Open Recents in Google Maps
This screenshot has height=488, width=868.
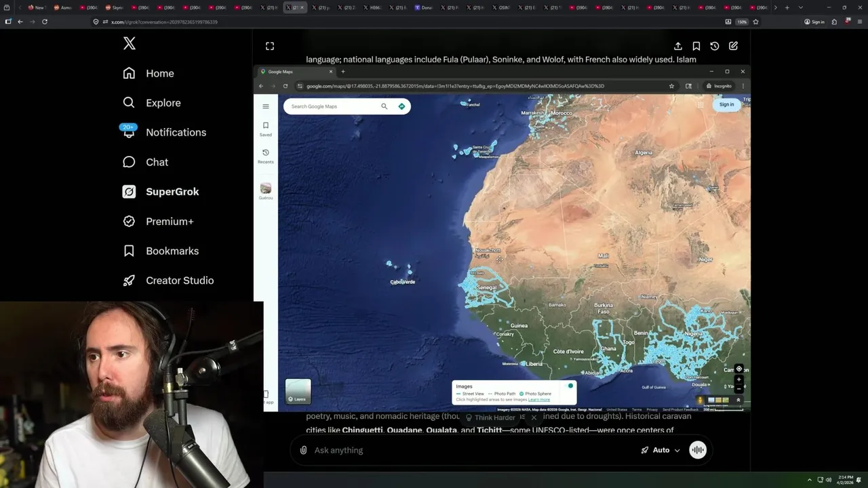pos(266,156)
